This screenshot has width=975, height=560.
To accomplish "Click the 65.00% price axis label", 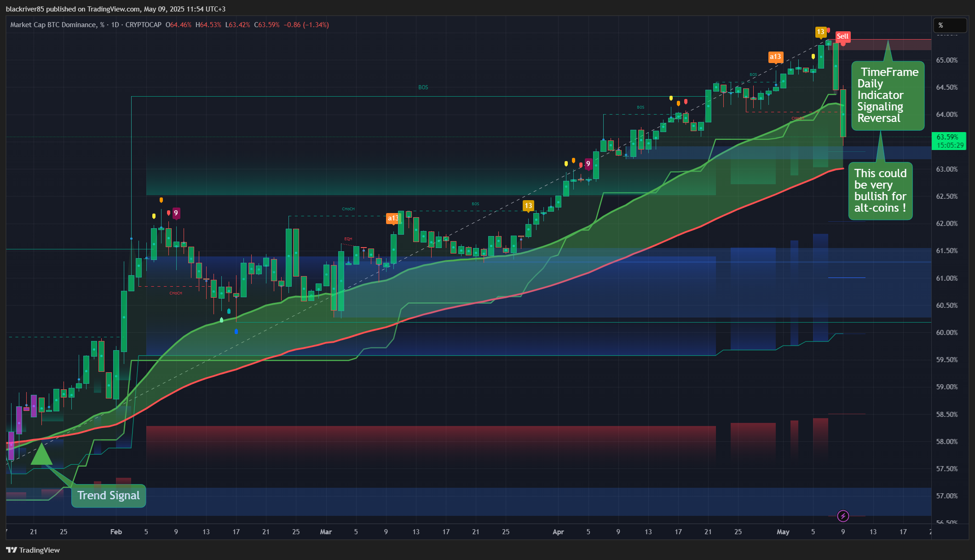I will [x=947, y=60].
